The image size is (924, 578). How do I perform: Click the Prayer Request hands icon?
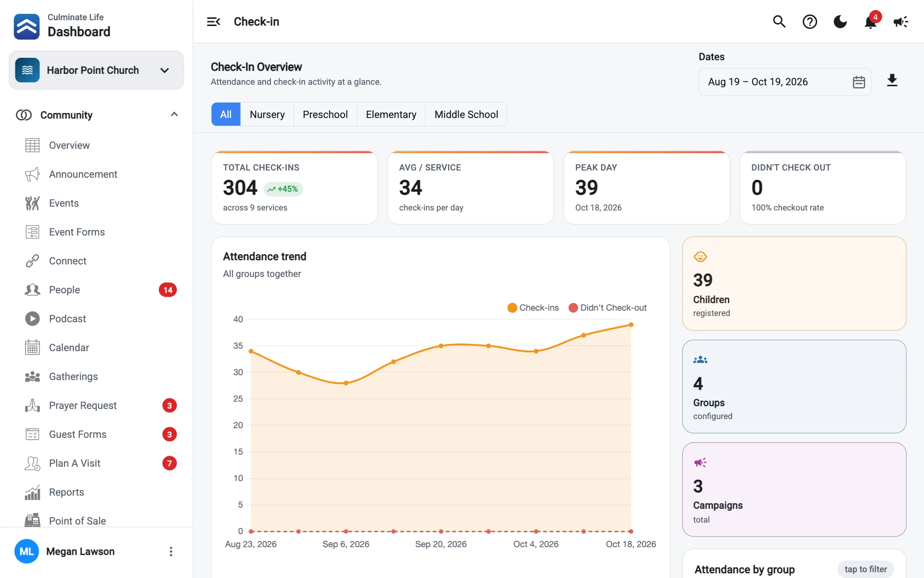(32, 406)
